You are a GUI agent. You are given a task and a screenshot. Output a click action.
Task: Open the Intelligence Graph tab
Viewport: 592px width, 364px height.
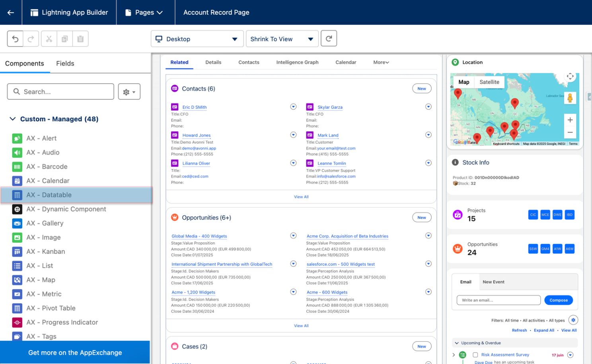pos(297,62)
